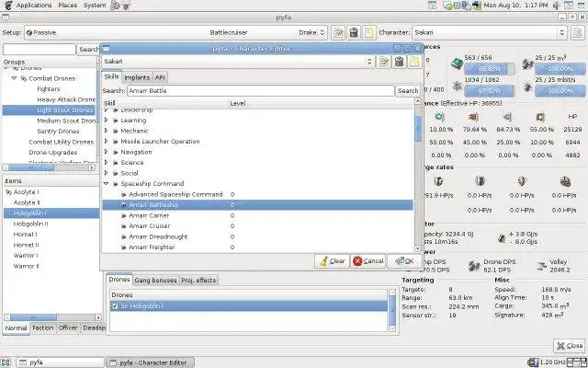Click the CPU usage progress bar
Viewport: 588px width, 368px height.
490,69
